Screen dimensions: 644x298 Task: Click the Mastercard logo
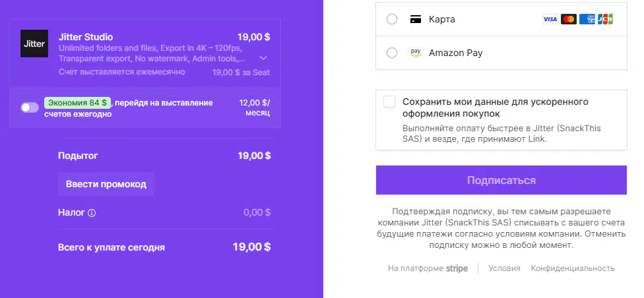pos(568,19)
